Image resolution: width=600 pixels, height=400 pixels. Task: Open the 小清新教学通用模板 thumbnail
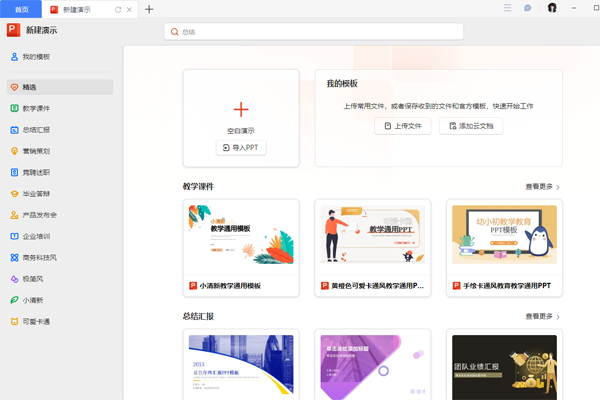[x=241, y=238]
